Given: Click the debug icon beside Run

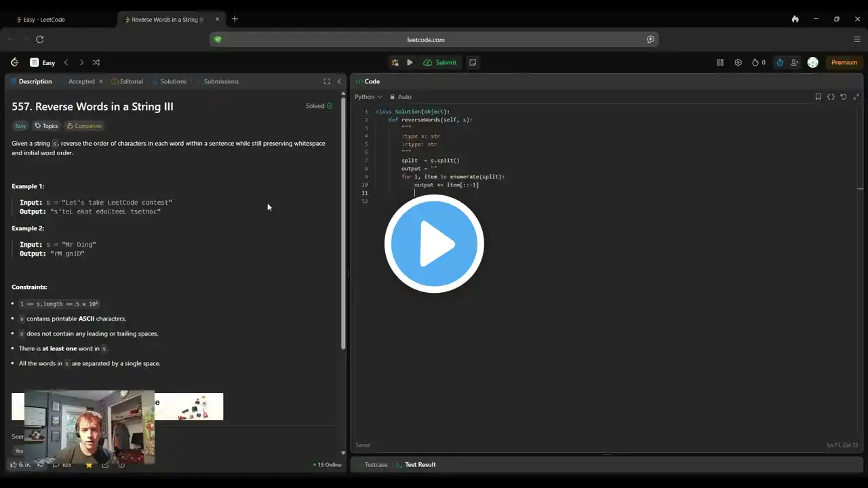Looking at the screenshot, I should pos(395,62).
